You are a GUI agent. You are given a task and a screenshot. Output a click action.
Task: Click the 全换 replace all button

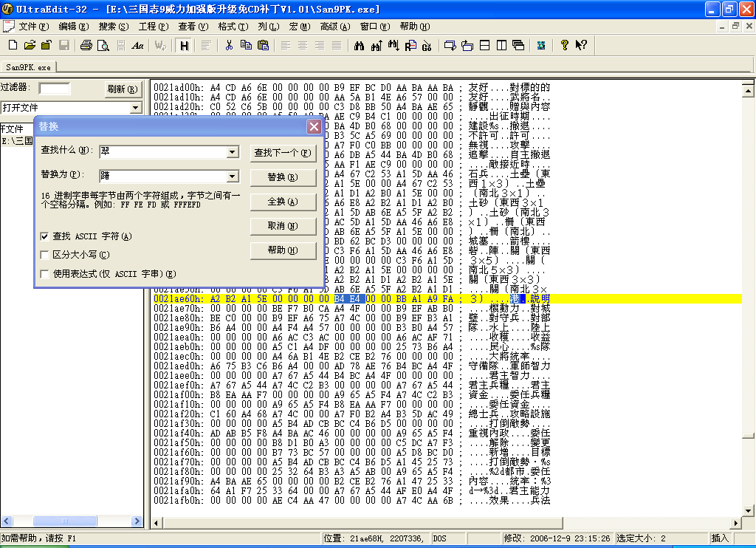282,202
